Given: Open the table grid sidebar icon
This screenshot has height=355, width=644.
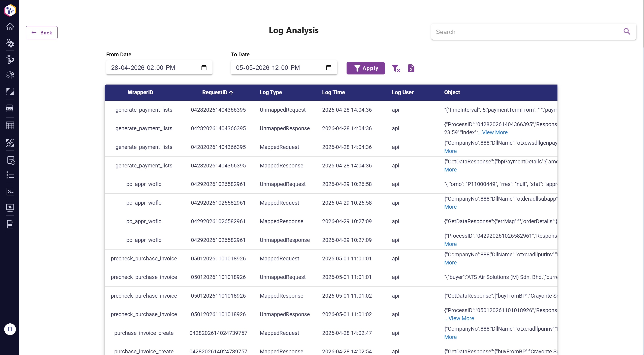Looking at the screenshot, I should [10, 126].
